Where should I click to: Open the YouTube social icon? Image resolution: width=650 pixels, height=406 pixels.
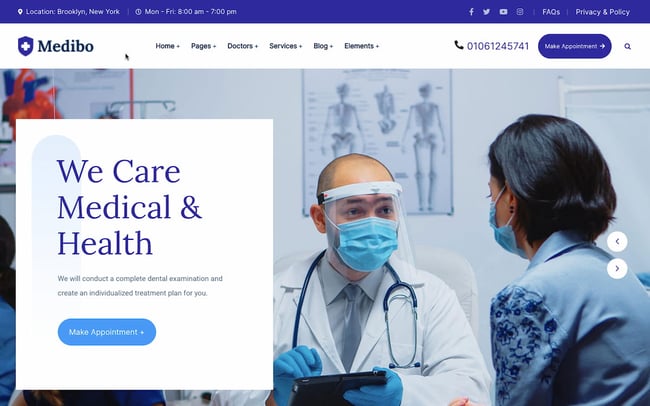click(x=503, y=12)
